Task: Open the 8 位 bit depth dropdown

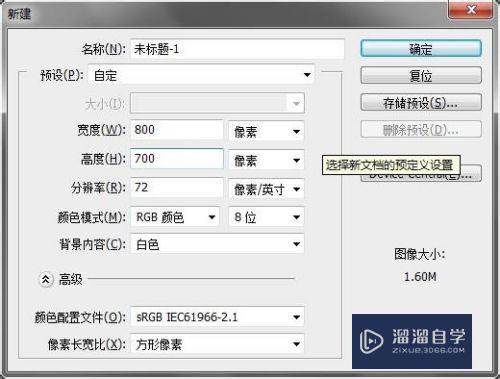Action: tap(266, 217)
